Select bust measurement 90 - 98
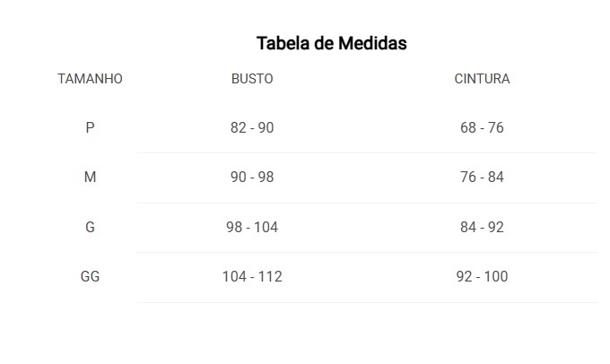The image size is (610, 364). 252,177
